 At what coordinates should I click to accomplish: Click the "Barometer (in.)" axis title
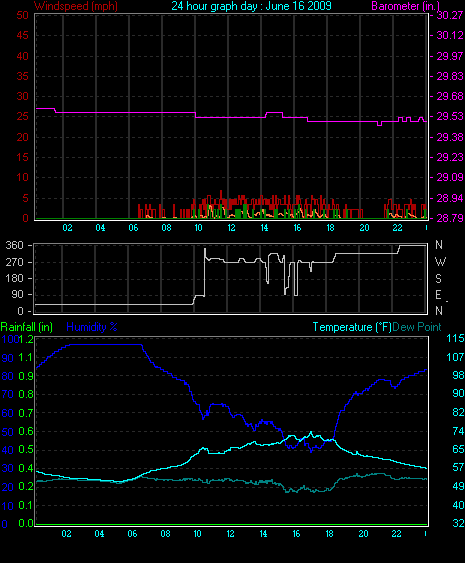405,6
